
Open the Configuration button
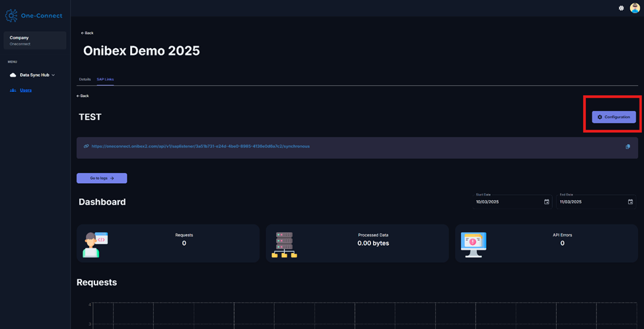(614, 117)
